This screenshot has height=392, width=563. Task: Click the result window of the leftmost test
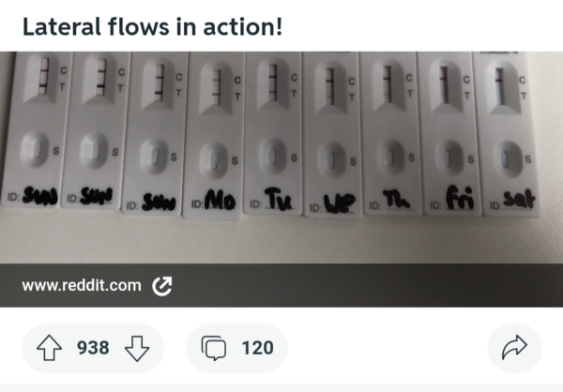point(42,78)
